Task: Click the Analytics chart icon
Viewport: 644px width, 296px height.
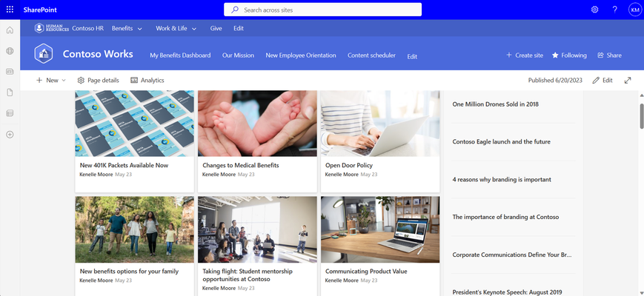Action: 134,81
